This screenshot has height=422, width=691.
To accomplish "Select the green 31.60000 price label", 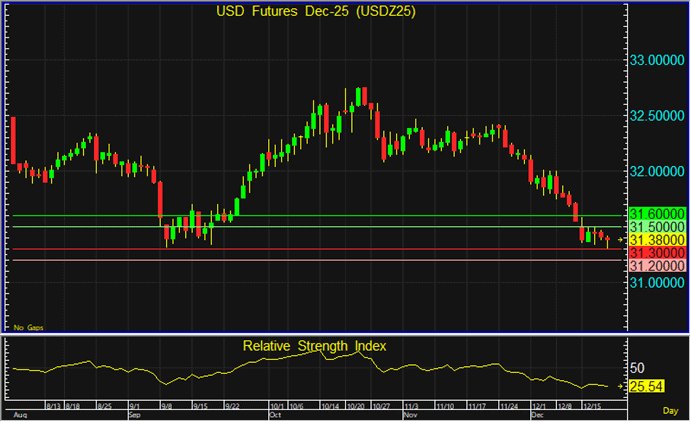I will tap(656, 215).
